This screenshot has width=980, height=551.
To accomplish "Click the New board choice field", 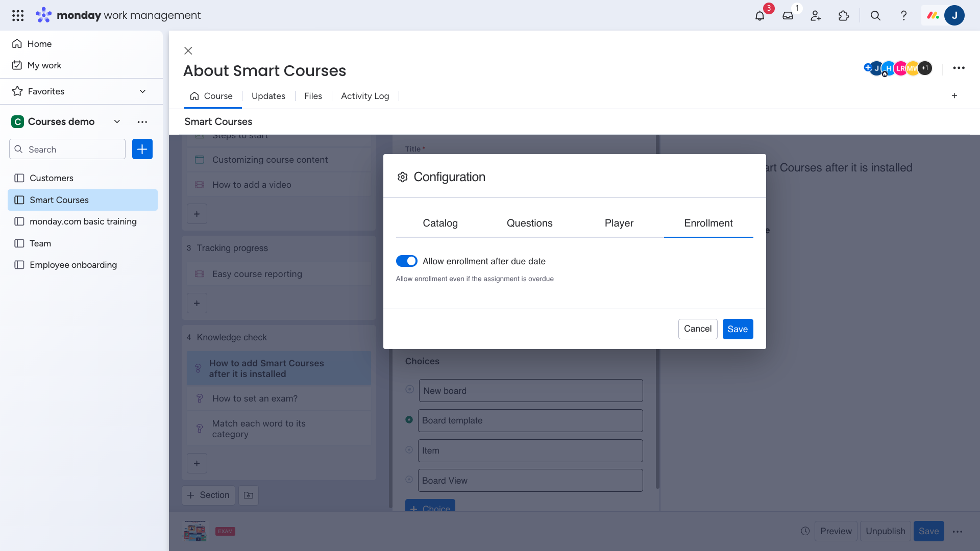I will pos(530,390).
